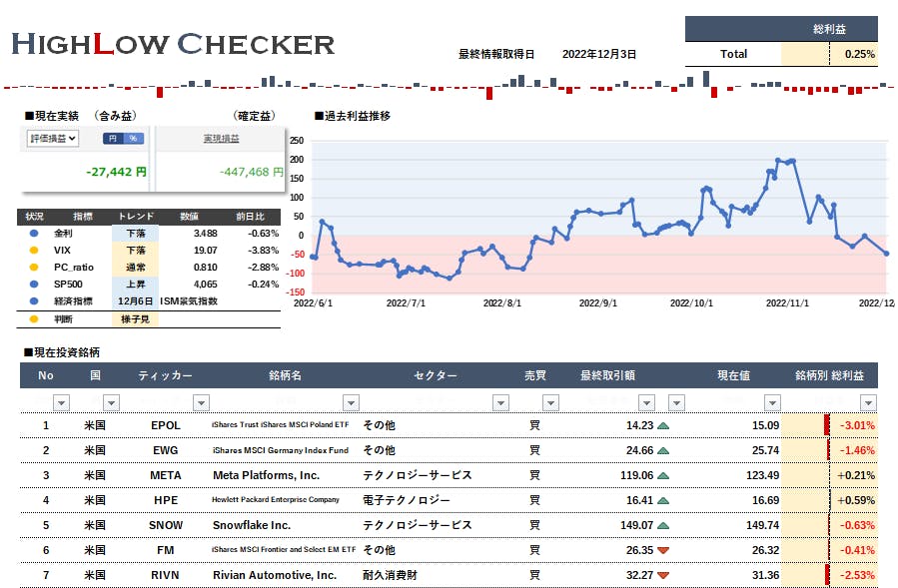Click the green up arrow beside META price
This screenshot has height=588, width=898.
[x=663, y=475]
